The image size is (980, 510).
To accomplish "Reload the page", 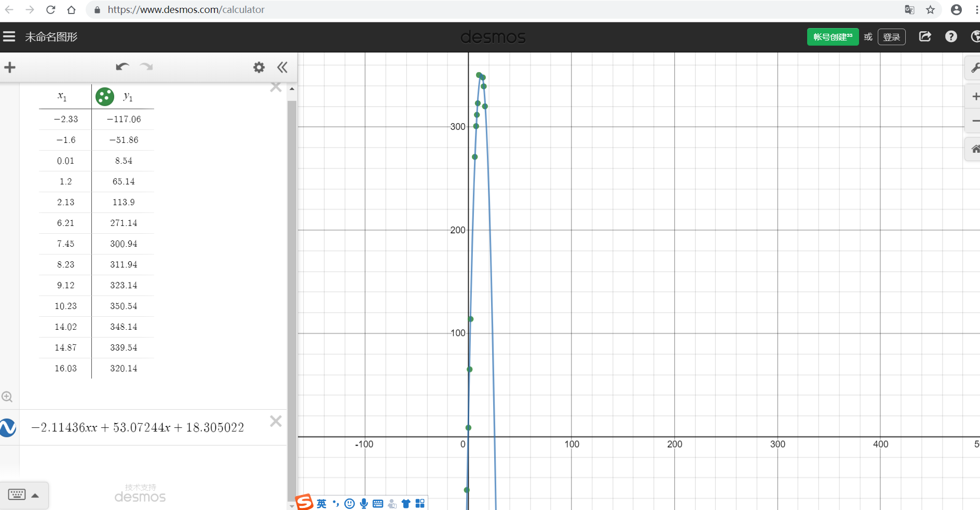I will [x=50, y=9].
